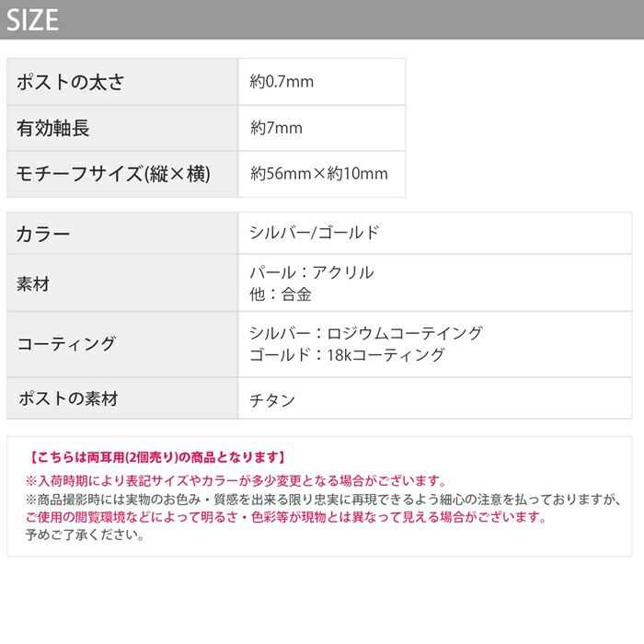This screenshot has width=644, height=644.
Task: Click the 他:合金 material line
Action: click(x=281, y=294)
